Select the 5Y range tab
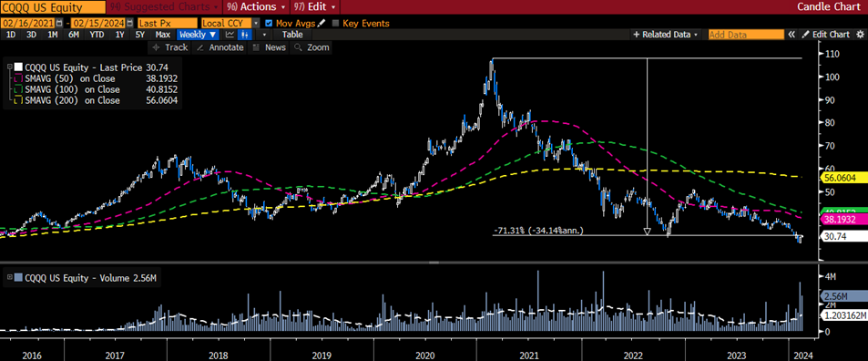The image size is (868, 361). [x=140, y=35]
